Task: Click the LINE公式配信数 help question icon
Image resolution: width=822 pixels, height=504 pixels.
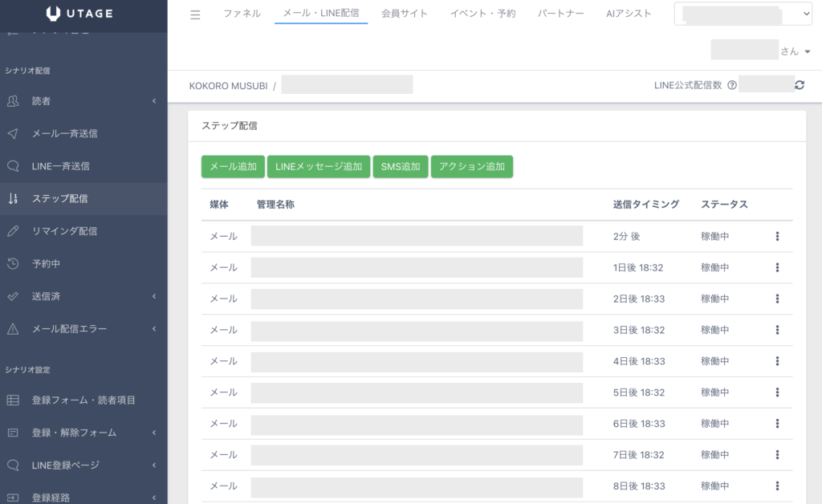Action: pyautogui.click(x=731, y=85)
